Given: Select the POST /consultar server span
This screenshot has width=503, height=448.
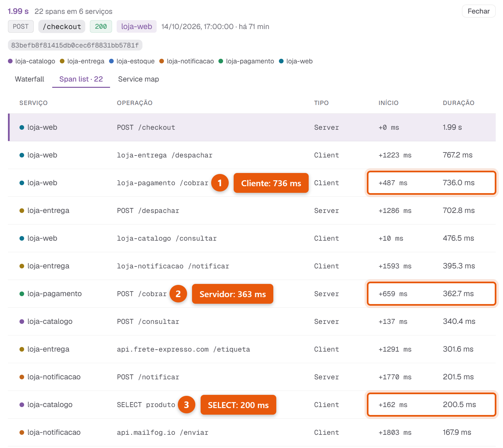Looking at the screenshot, I should coord(252,322).
